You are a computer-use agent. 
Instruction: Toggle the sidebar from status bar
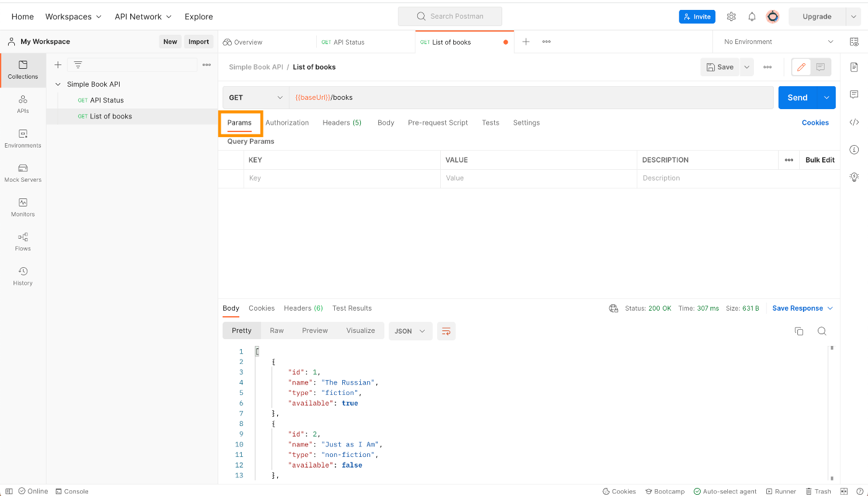point(9,491)
